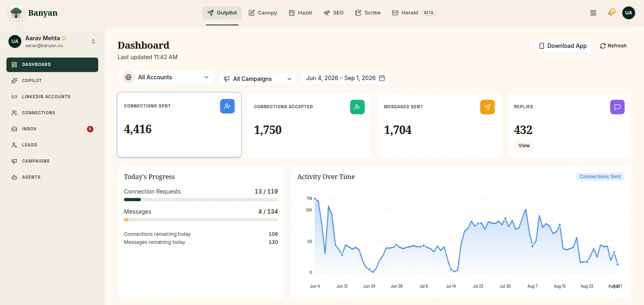Click the Connections Sent person-plus icon
The width and height of the screenshot is (644, 305).
pos(227,106)
